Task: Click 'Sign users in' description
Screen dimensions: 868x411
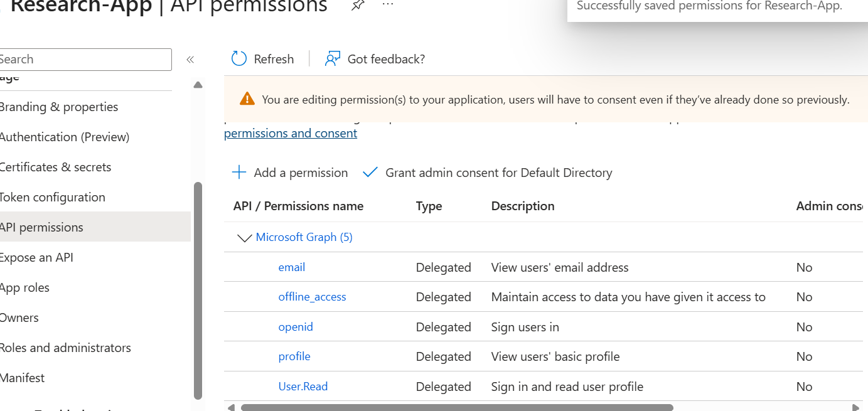Action: coord(525,327)
